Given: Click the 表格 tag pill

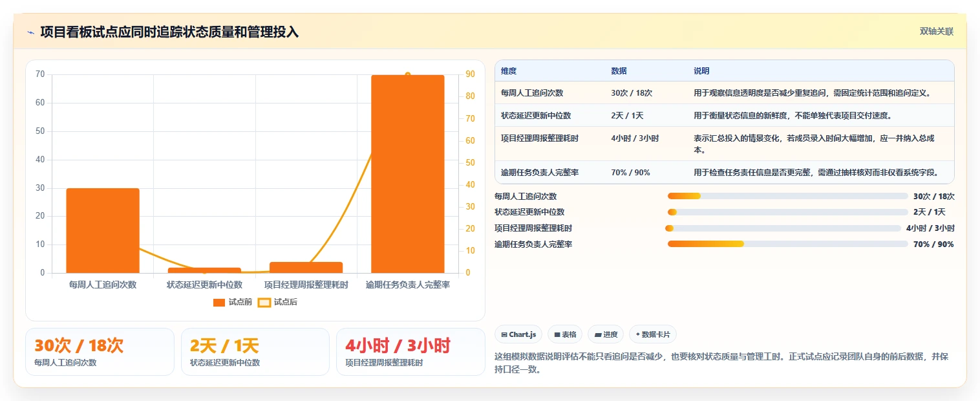Looking at the screenshot, I should [x=565, y=334].
